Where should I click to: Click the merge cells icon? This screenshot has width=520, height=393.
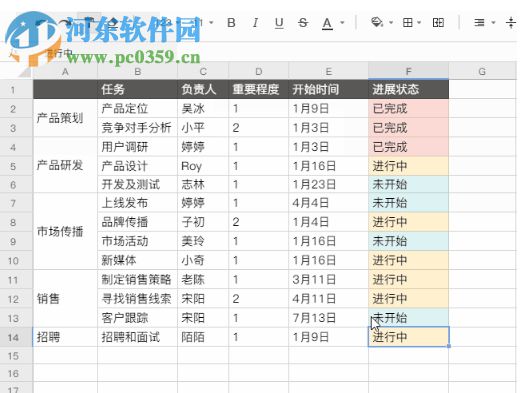(x=438, y=23)
